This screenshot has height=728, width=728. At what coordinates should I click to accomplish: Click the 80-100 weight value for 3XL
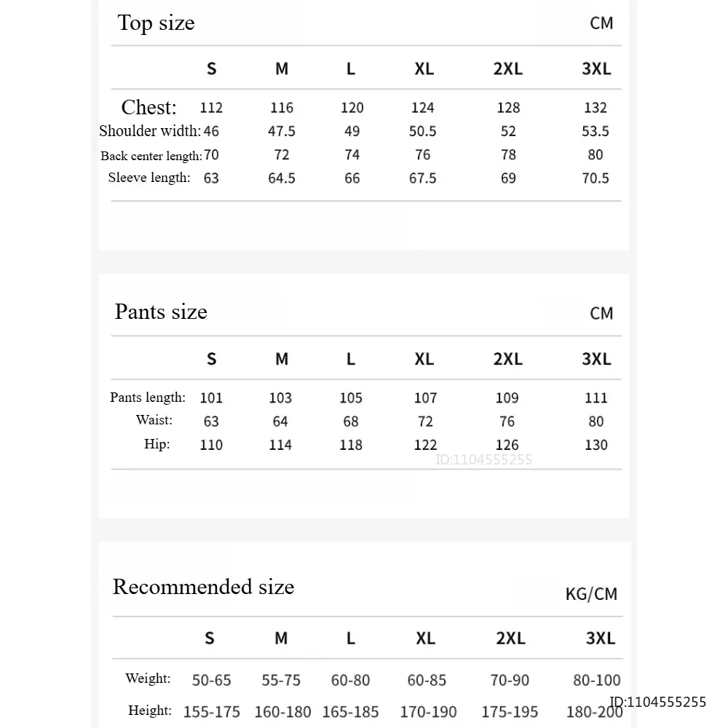[597, 680]
